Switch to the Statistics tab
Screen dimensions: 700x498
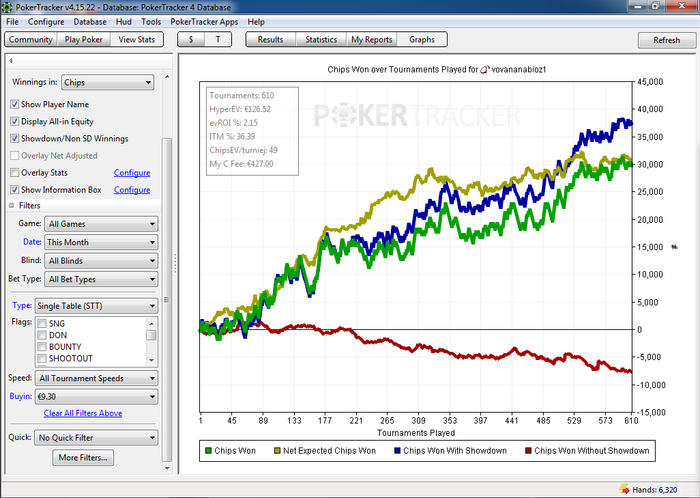click(x=321, y=40)
